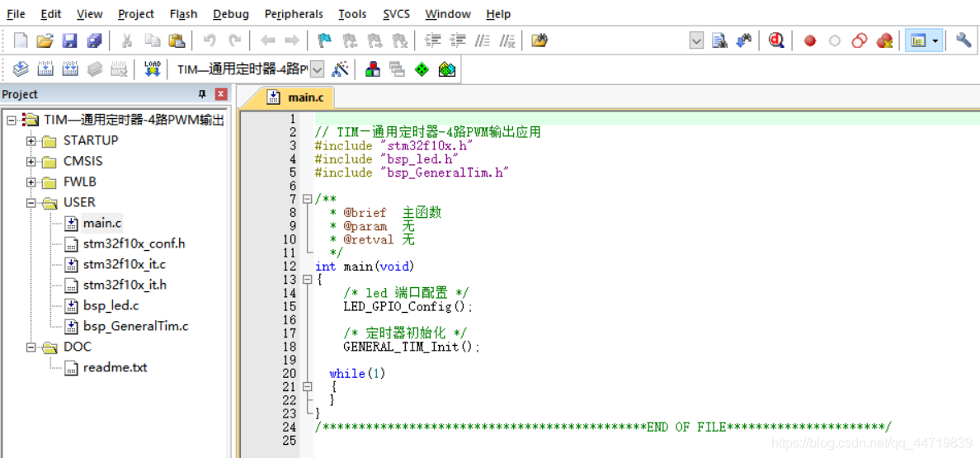This screenshot has height=458, width=980.
Task: Open the Peripherals menu
Action: tap(294, 14)
